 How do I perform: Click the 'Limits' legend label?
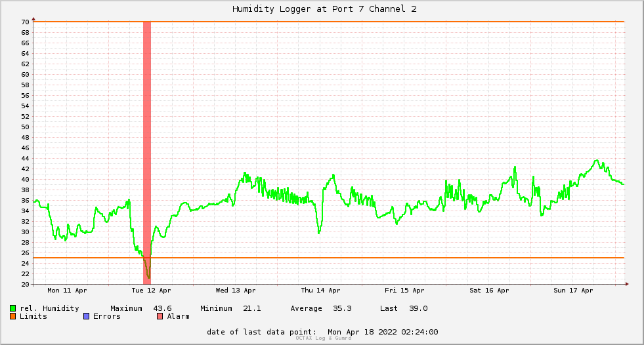[x=33, y=316]
